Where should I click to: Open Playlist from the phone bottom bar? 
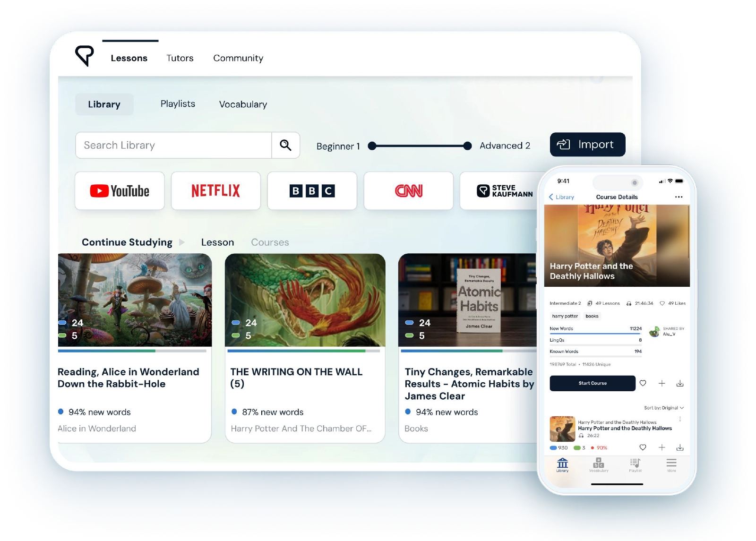(x=636, y=466)
